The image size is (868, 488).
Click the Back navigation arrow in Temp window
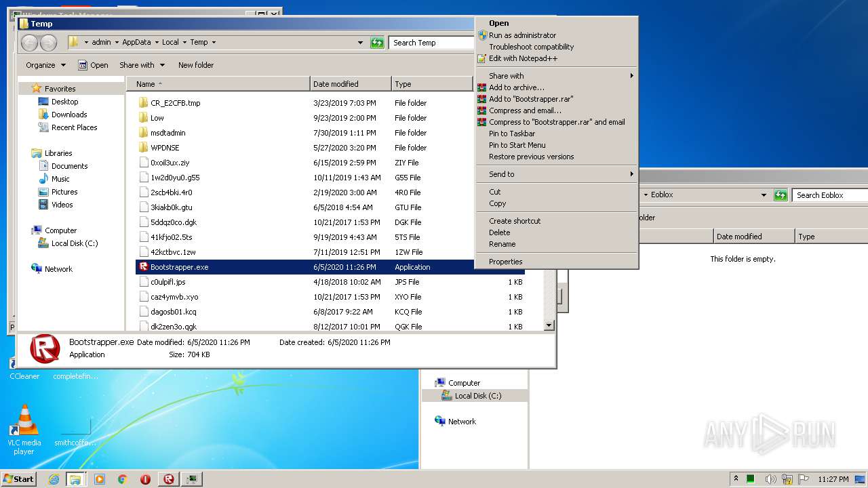(x=29, y=43)
